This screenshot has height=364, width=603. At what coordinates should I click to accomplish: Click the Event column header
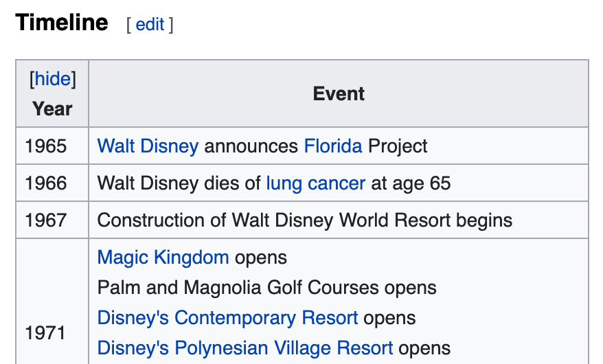pyautogui.click(x=339, y=93)
